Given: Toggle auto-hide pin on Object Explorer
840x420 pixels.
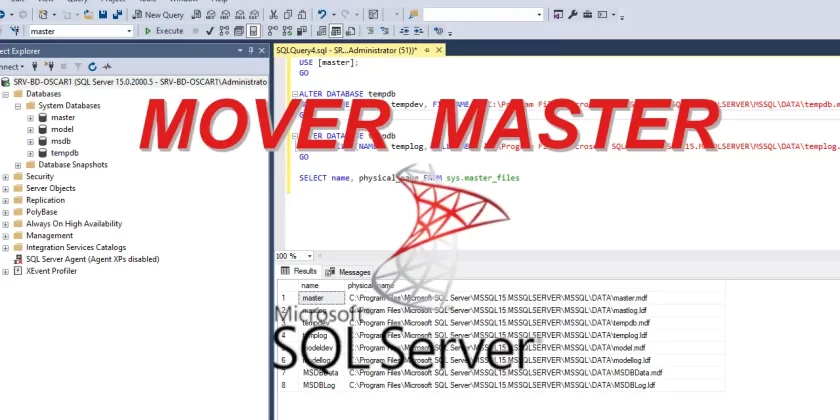Looking at the screenshot, I should tap(251, 51).
